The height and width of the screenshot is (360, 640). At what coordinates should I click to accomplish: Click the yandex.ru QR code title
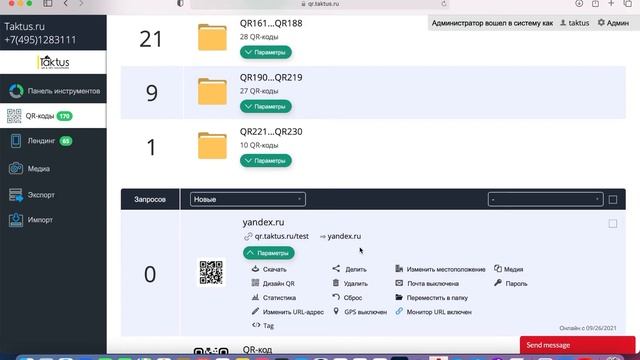click(x=263, y=222)
